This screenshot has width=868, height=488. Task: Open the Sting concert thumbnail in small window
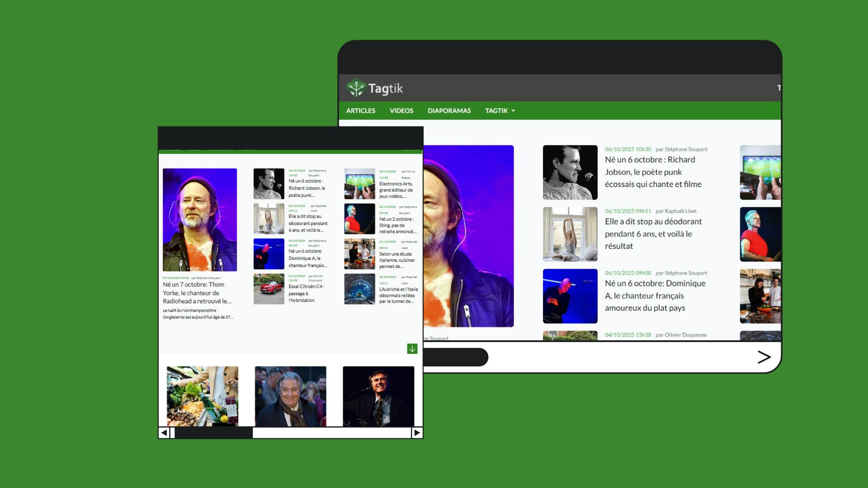click(x=359, y=219)
